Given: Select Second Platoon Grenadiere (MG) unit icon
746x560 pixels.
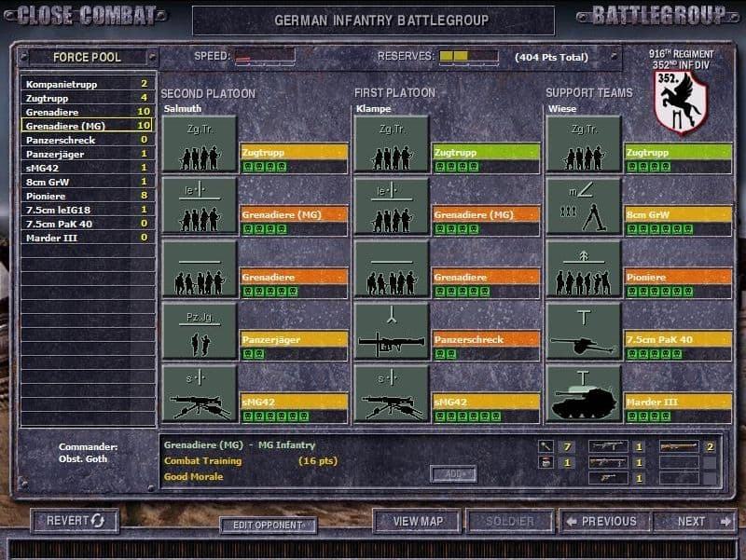Looking at the screenshot, I should 200,206.
